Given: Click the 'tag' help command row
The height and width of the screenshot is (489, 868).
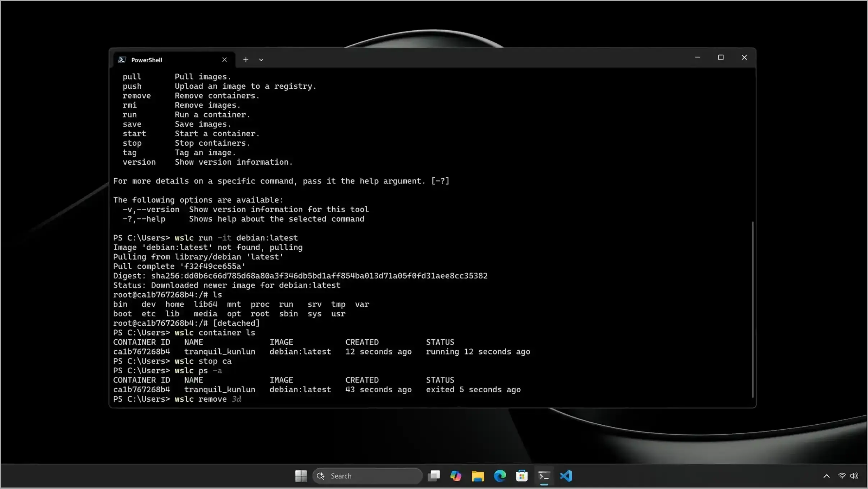Looking at the screenshot, I should [179, 153].
